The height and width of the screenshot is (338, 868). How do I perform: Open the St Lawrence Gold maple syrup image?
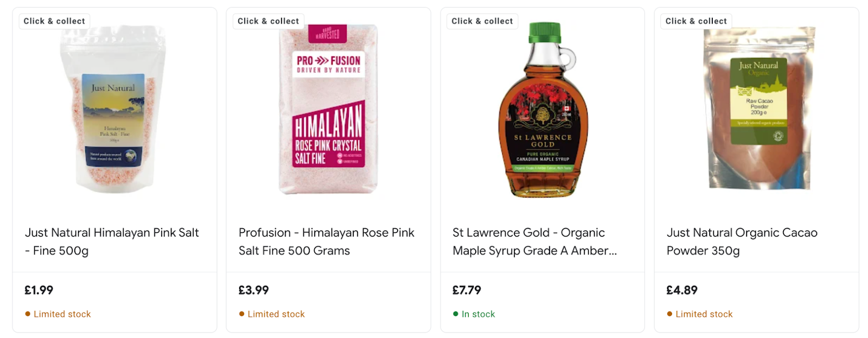(542, 111)
